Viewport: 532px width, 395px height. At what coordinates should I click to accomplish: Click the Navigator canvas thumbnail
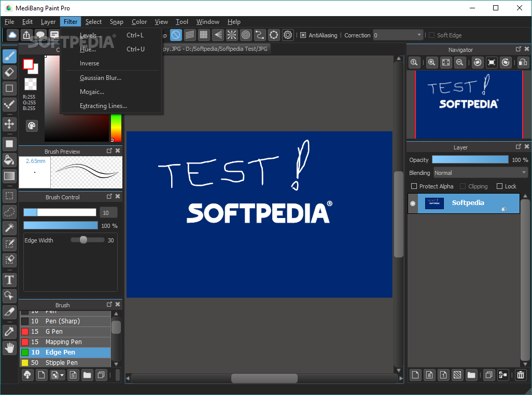click(469, 104)
